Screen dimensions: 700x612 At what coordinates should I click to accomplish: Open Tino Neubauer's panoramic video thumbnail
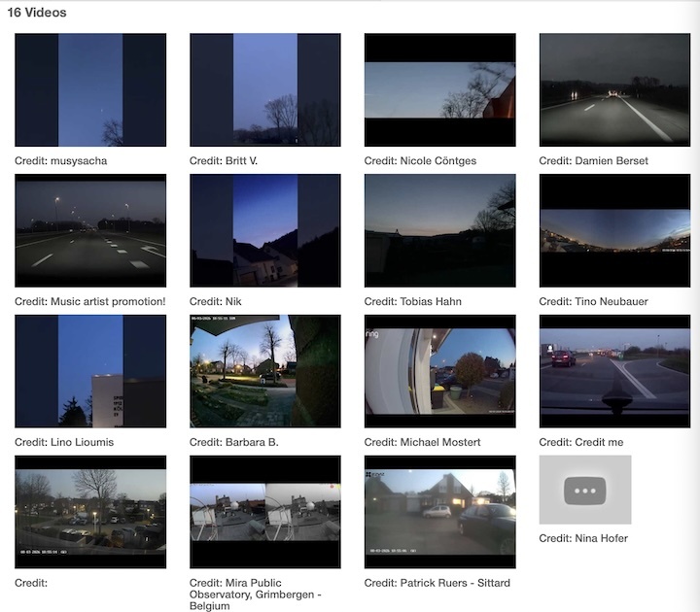(614, 231)
